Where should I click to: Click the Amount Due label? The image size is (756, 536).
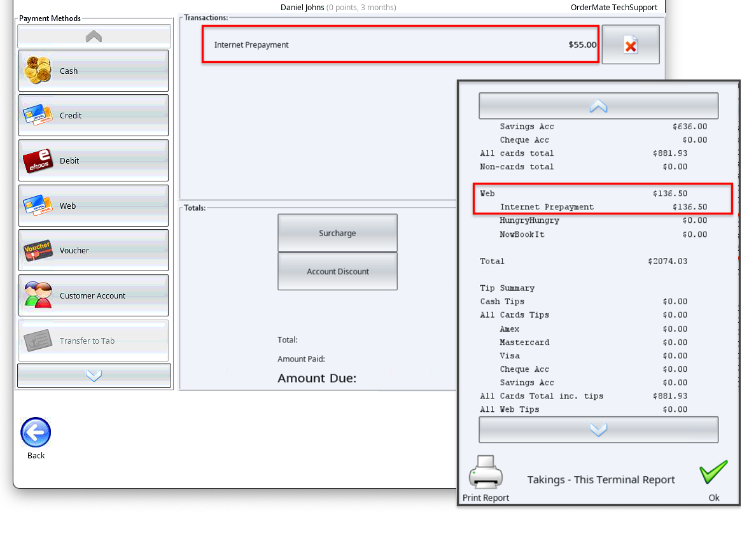click(x=317, y=378)
